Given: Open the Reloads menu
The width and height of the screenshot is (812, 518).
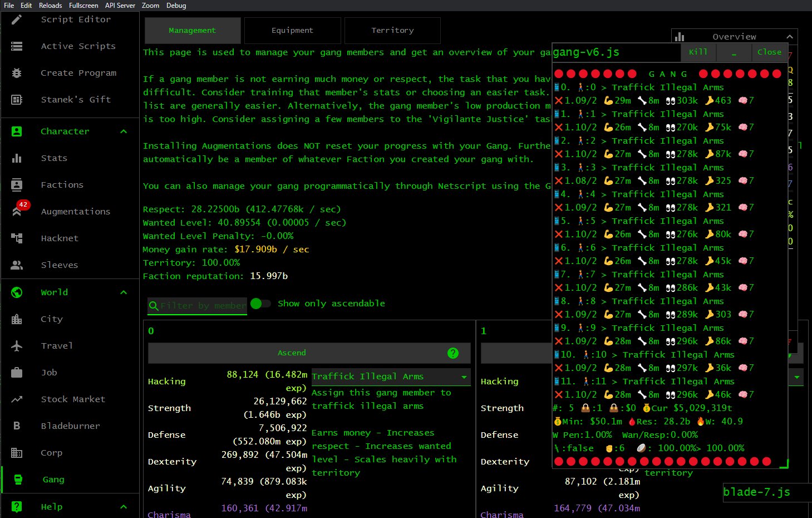Looking at the screenshot, I should [51, 6].
